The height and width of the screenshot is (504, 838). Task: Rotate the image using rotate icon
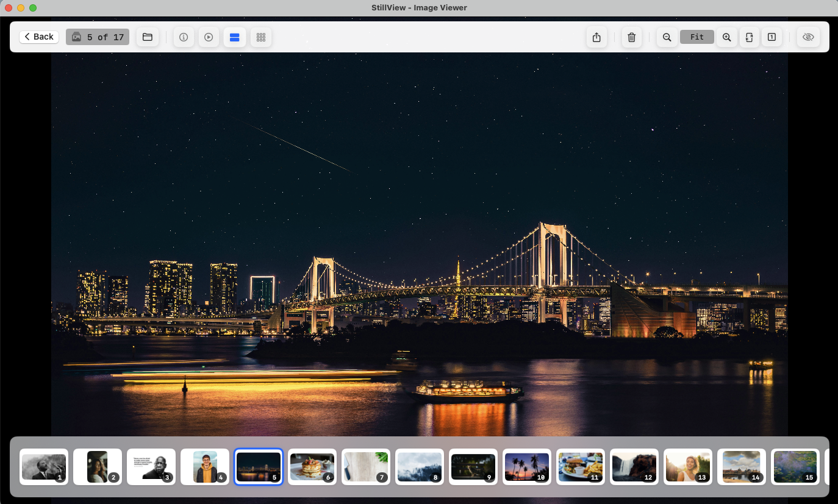tap(750, 37)
